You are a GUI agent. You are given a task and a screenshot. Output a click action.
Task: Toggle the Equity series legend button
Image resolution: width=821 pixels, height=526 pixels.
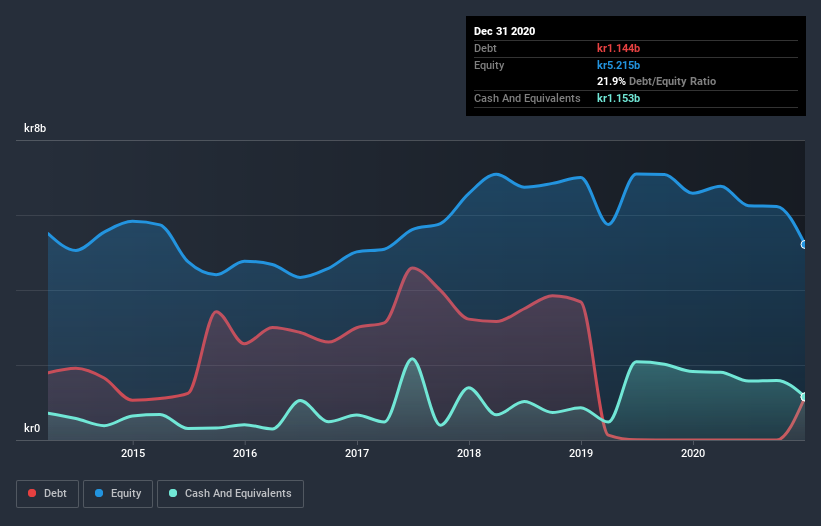point(118,494)
